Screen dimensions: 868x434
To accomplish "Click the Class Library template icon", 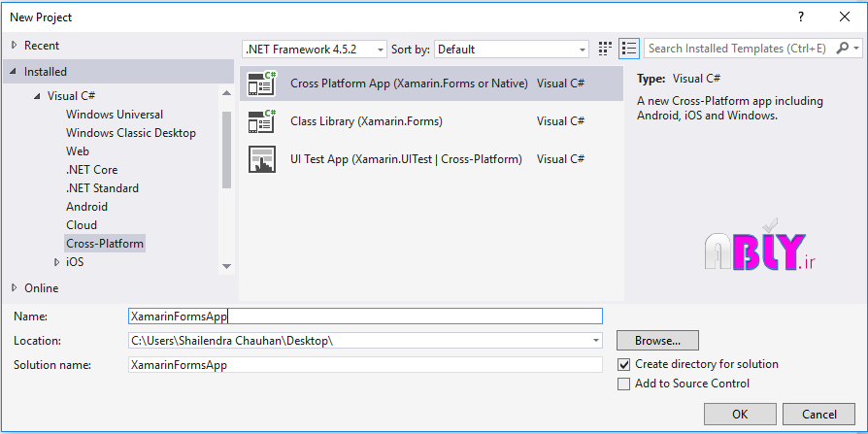I will pyautogui.click(x=262, y=121).
